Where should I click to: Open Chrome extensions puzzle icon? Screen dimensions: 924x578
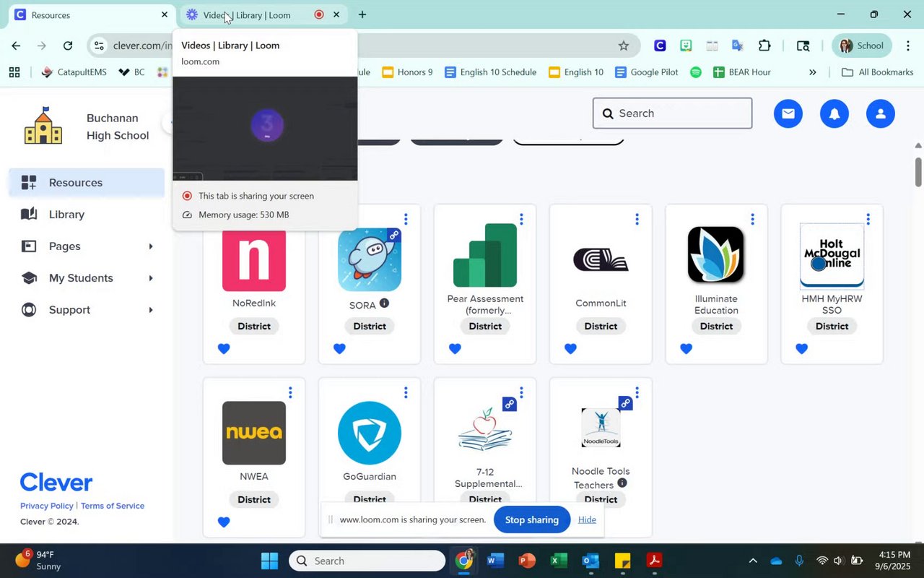[764, 46]
